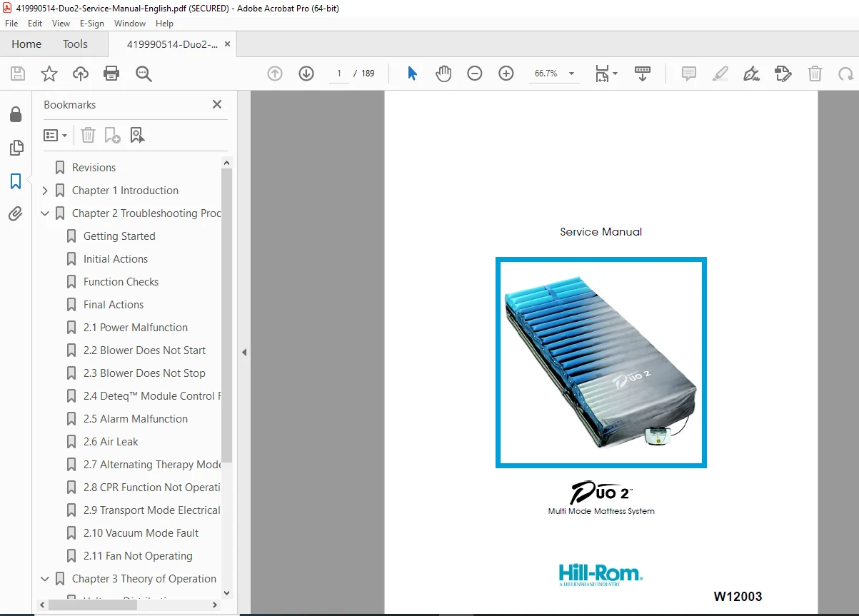The image size is (859, 616).
Task: Click the Duo 2 mattress cover image
Action: [601, 363]
